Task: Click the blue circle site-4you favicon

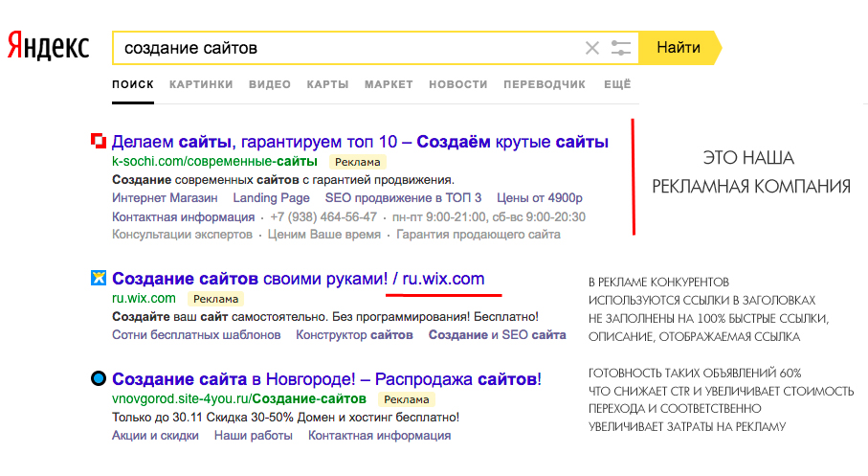Action: [98, 378]
